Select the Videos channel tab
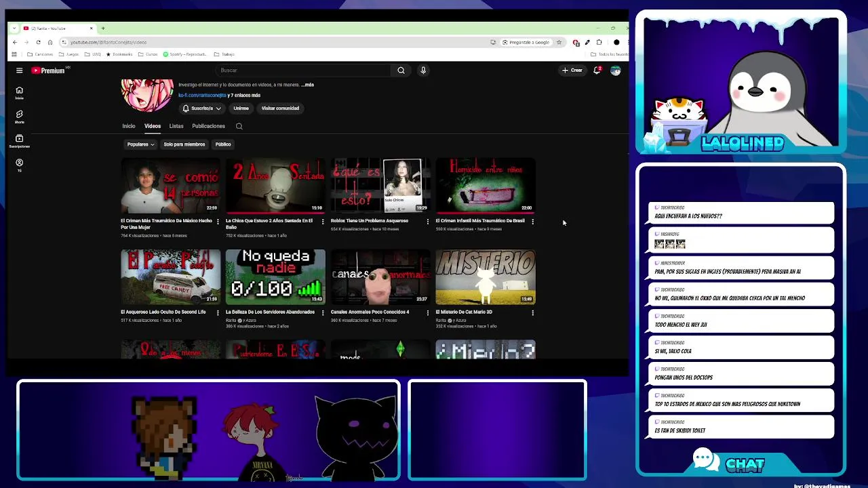 [153, 126]
